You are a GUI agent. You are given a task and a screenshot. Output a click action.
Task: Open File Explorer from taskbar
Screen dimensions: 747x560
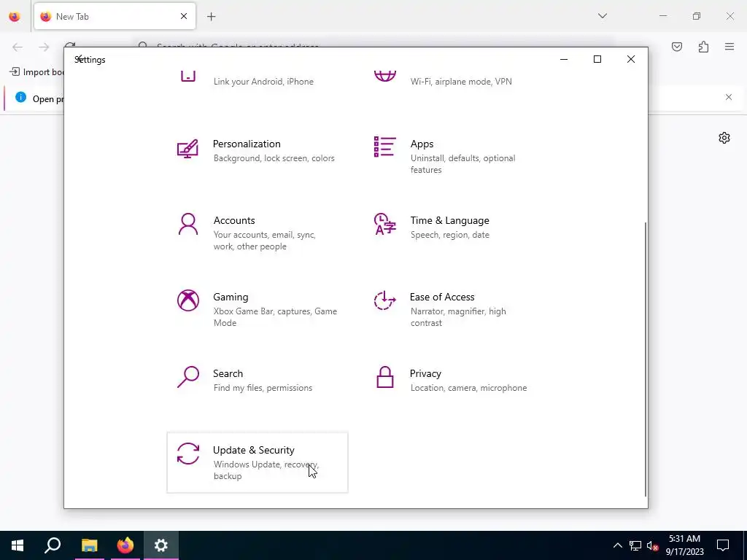(x=89, y=545)
